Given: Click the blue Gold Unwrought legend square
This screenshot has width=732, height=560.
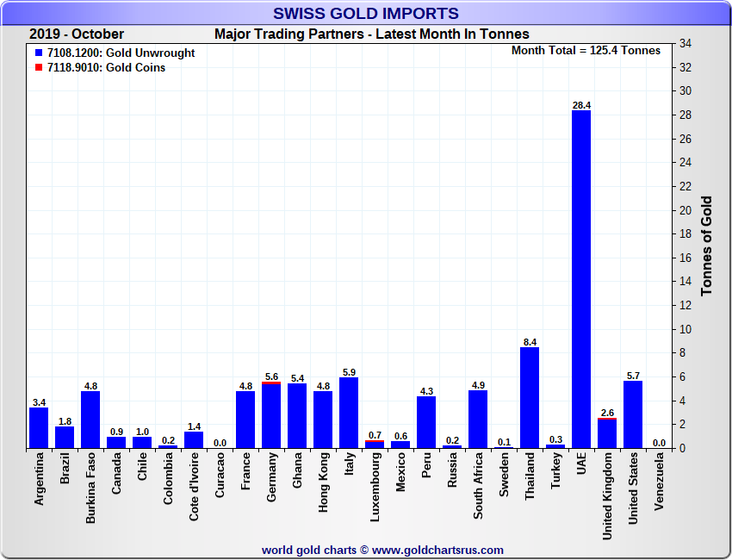Looking at the screenshot, I should point(39,53).
